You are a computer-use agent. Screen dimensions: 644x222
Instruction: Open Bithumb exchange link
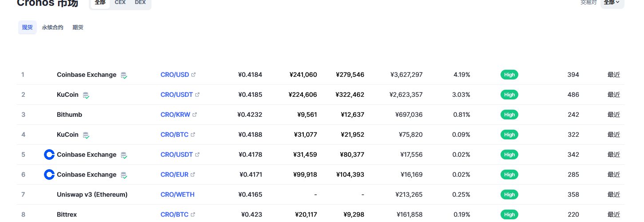(x=69, y=115)
